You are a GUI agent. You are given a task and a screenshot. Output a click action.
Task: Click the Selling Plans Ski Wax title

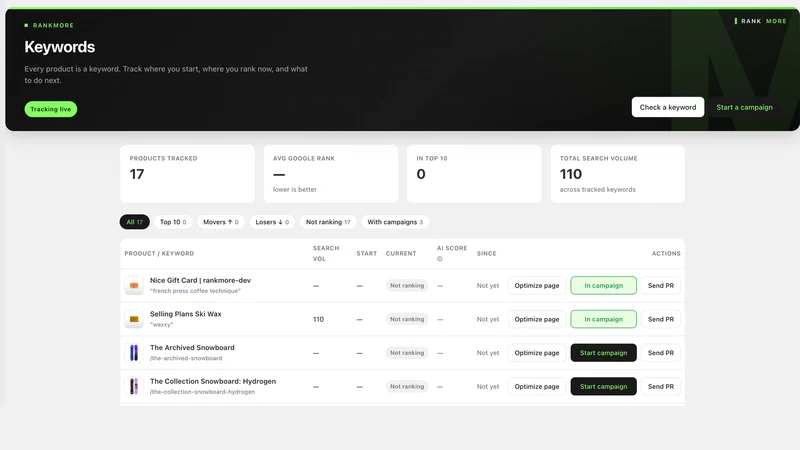coord(186,314)
